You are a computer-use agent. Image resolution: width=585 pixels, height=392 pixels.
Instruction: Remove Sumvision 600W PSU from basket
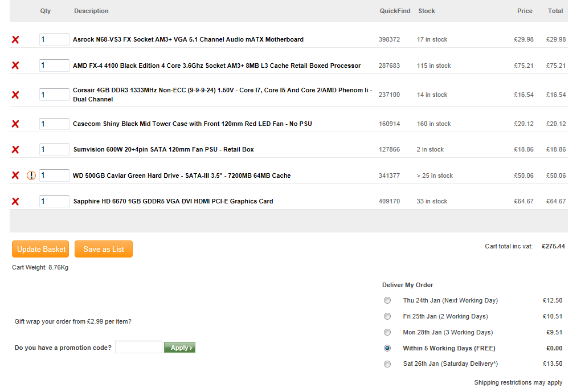[15, 149]
